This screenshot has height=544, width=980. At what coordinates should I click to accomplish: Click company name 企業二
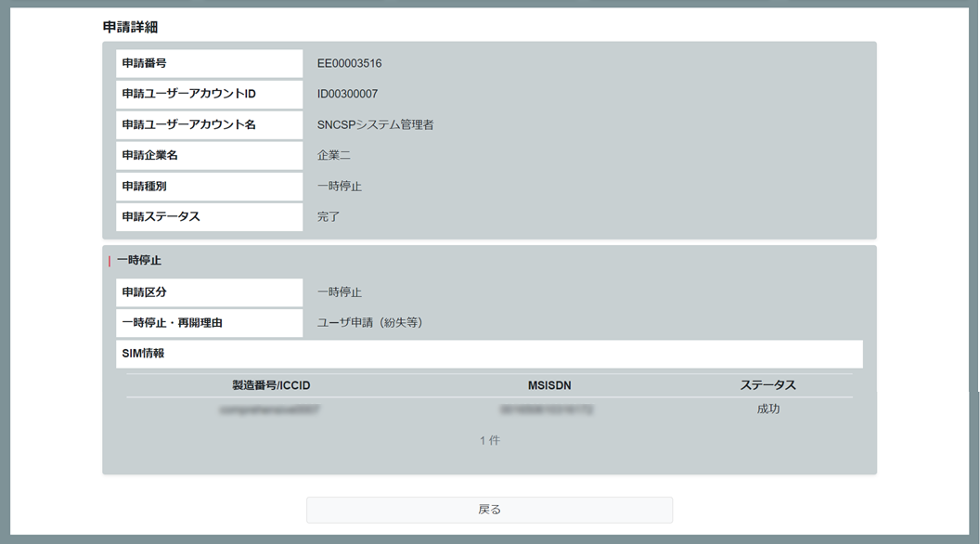click(334, 155)
